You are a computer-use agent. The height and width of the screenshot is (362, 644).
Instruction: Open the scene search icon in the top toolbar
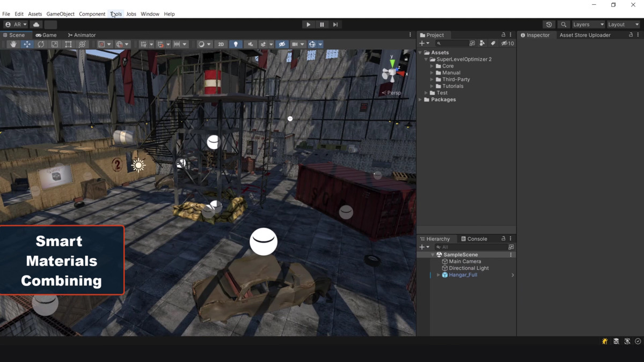pyautogui.click(x=563, y=24)
